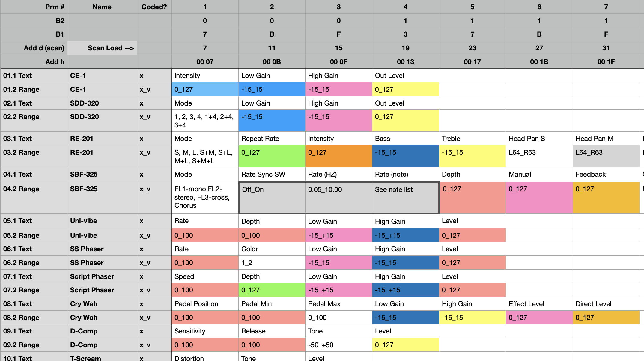Click the 'See note list' cell
This screenshot has width=644, height=361.
tap(405, 198)
